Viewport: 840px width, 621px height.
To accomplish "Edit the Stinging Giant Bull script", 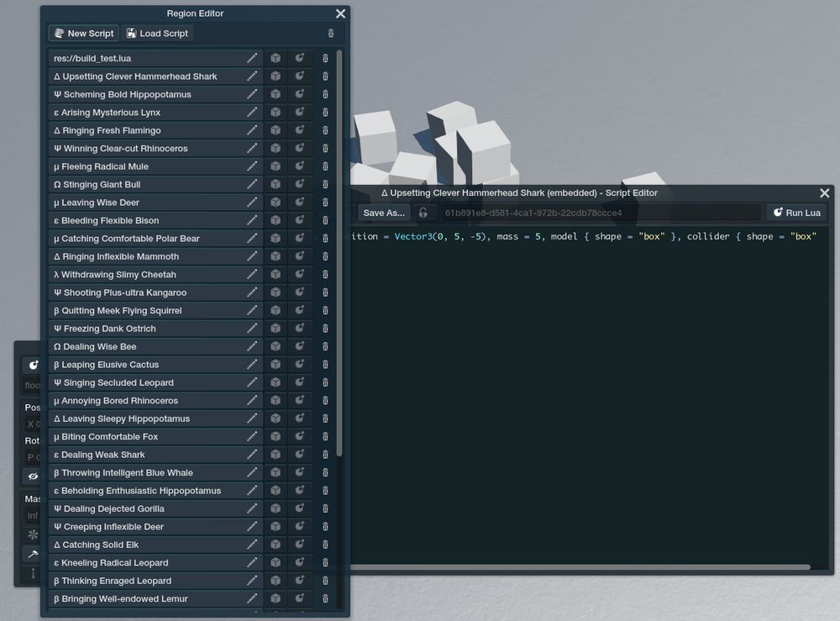I will coord(252,184).
